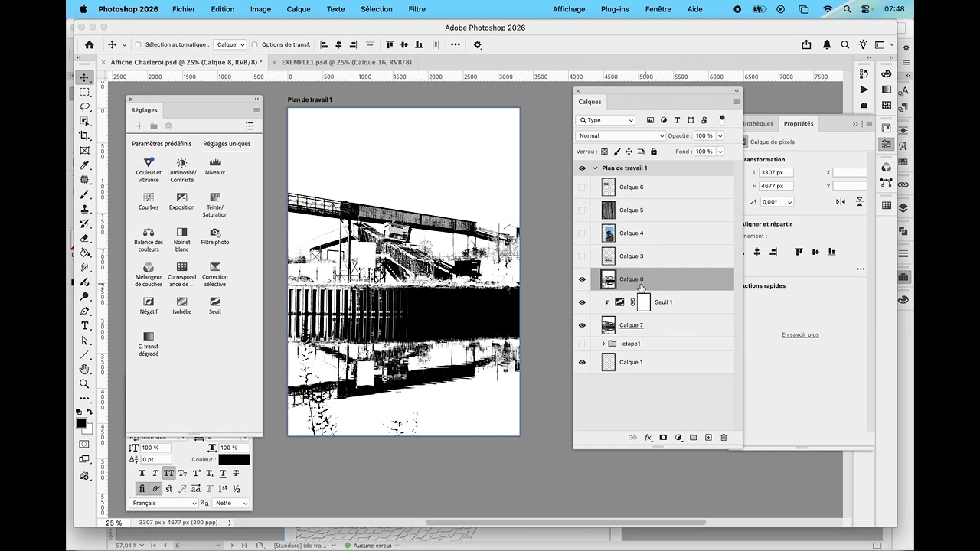
Task: Open the Français language dropdown
Action: click(164, 504)
